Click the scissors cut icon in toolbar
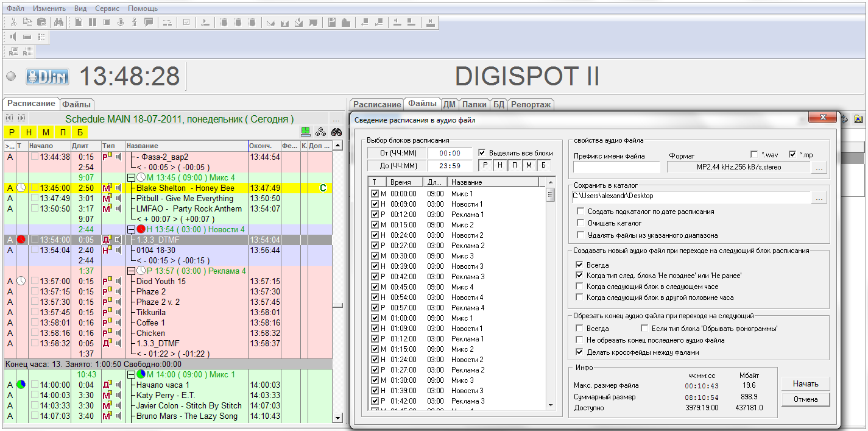Viewport: 868px width, 431px height. (13, 23)
